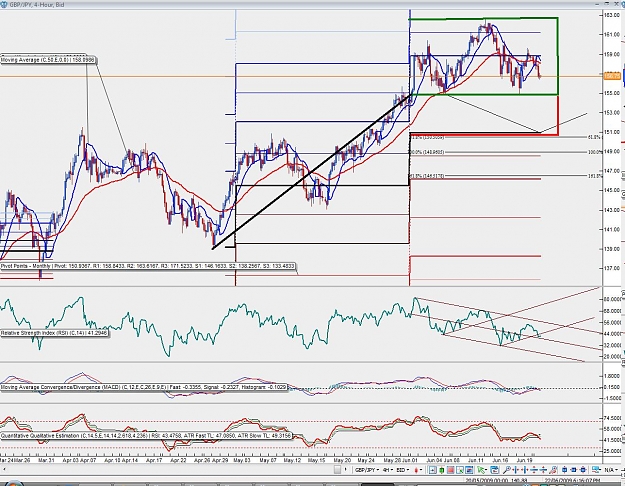Select the Relative Strength Index label
Screen dimensions: 625x486
click(x=54, y=333)
